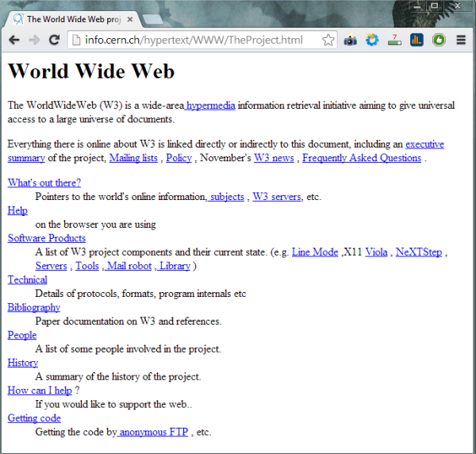
Task: Open the Bibliography link
Action: tap(34, 307)
